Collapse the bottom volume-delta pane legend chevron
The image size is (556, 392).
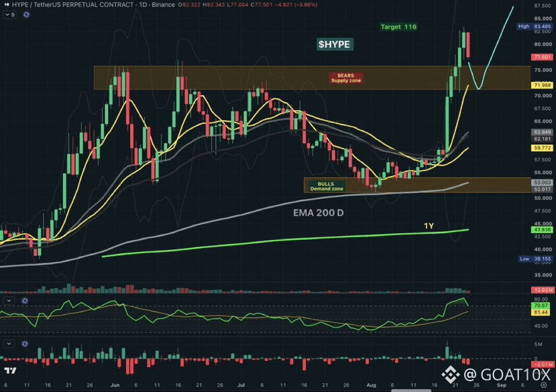(9, 344)
